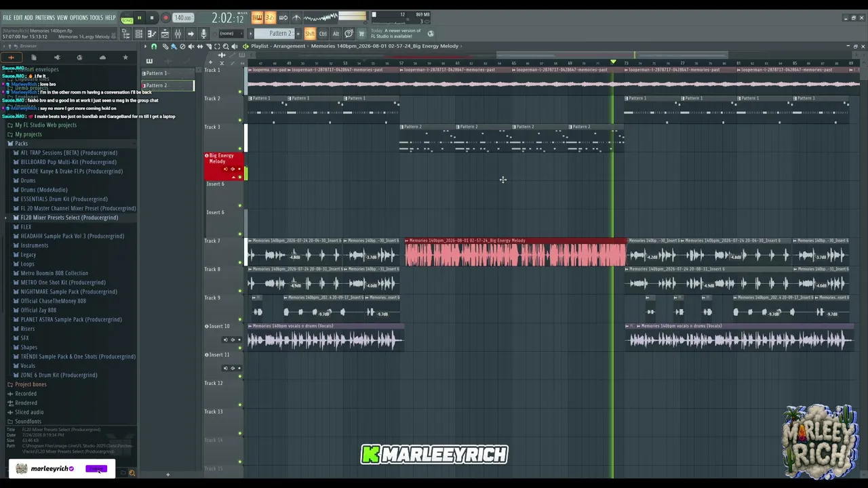Expand Metro Boomin 808 Collection folder
Screen dimensions: 868x488
[54, 273]
